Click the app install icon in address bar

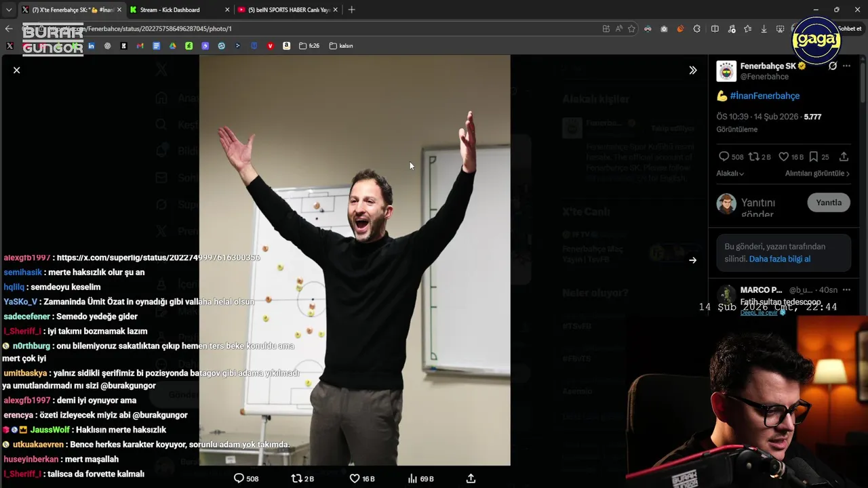pos(606,28)
